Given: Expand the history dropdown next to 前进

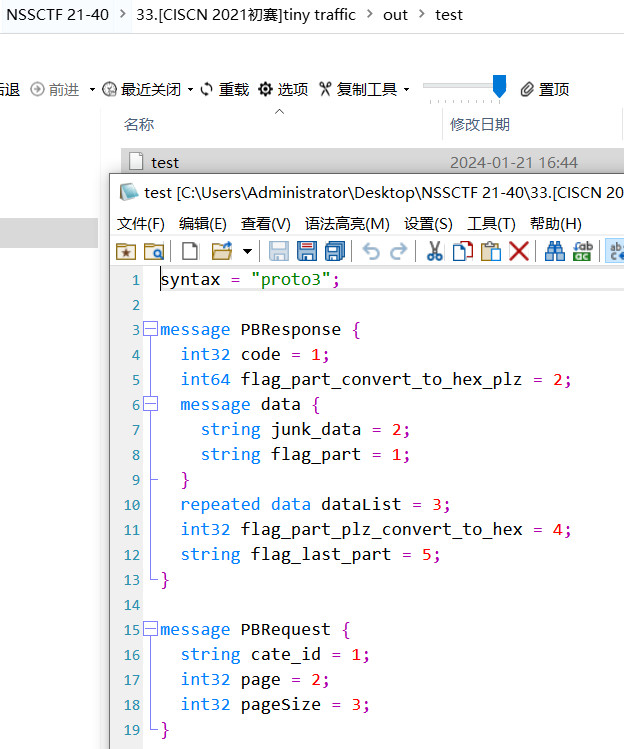Looking at the screenshot, I should click(92, 89).
